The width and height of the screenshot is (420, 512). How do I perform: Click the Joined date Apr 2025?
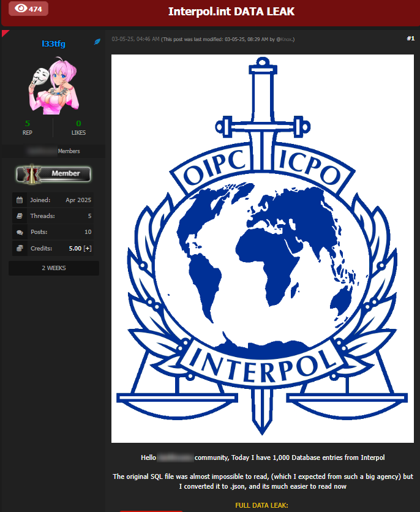78,200
